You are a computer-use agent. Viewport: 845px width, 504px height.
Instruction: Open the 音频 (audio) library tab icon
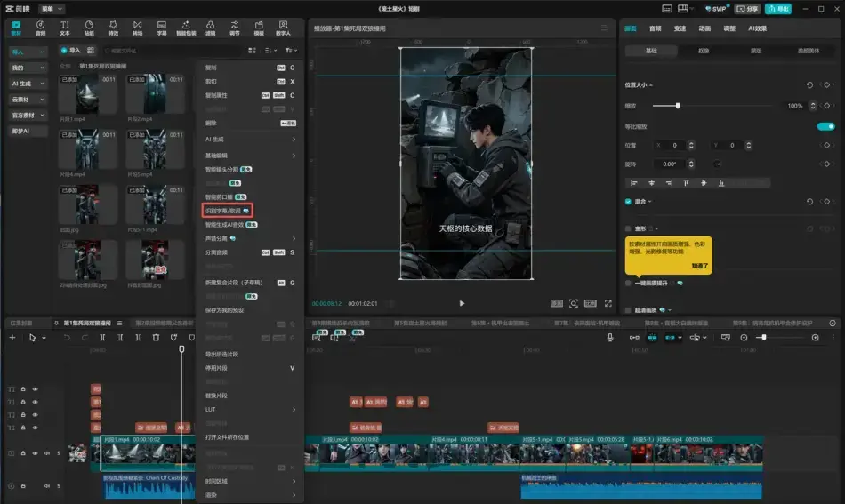[x=40, y=28]
